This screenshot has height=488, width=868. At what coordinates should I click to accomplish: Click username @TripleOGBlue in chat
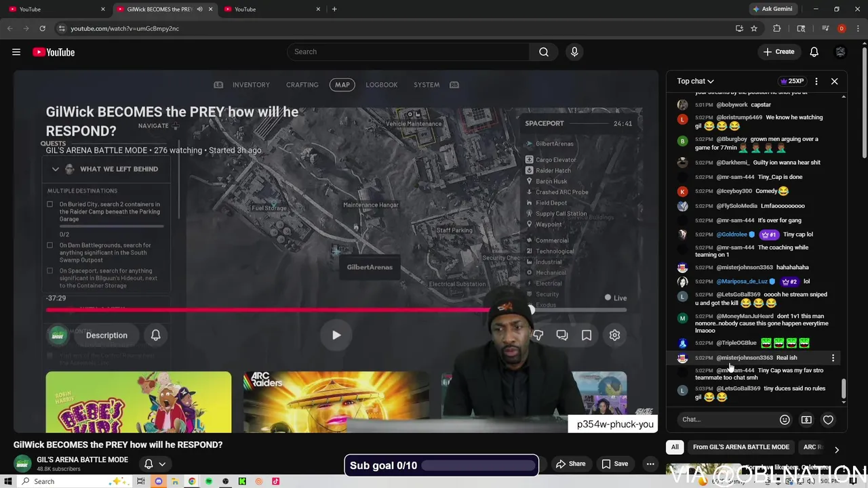click(x=736, y=343)
